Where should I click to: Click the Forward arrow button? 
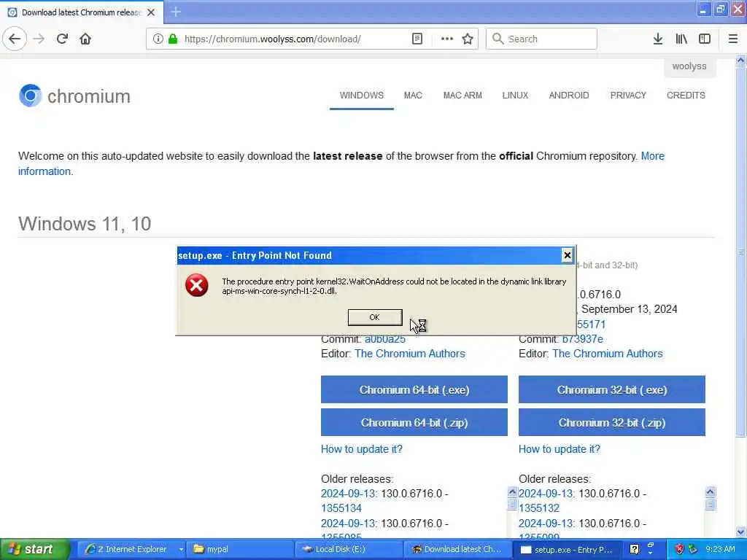click(39, 39)
